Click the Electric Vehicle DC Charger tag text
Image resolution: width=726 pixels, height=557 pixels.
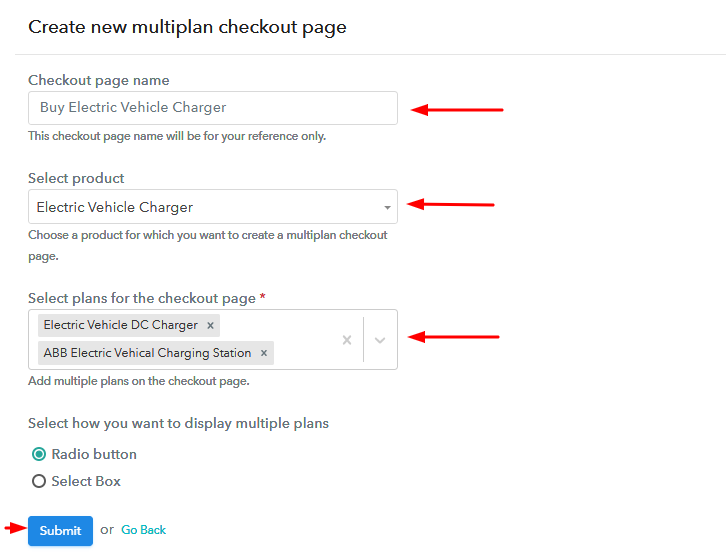[120, 325]
